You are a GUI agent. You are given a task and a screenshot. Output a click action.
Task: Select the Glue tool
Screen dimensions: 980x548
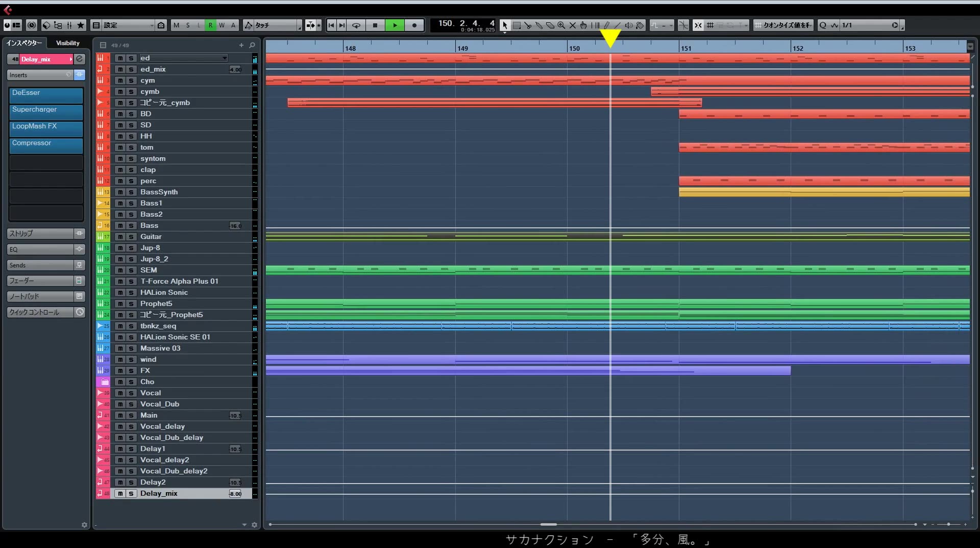click(x=539, y=25)
